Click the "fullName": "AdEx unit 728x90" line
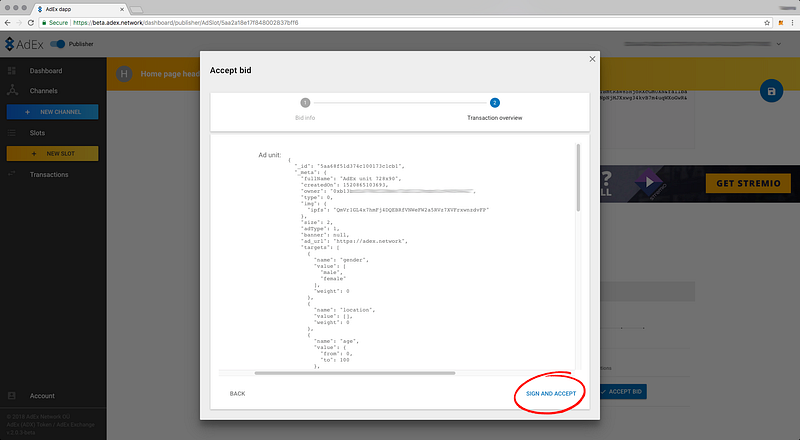Image resolution: width=800 pixels, height=440 pixels. click(x=351, y=179)
